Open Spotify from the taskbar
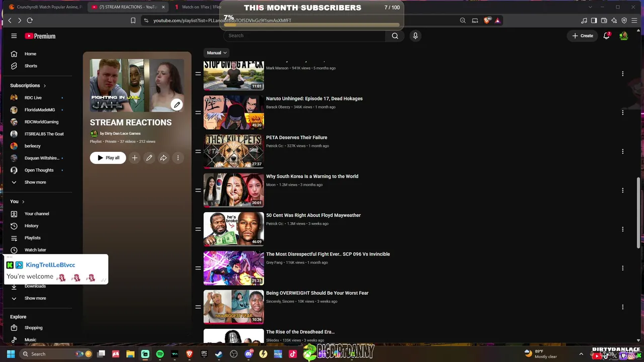Screen dimensions: 644x362 point(160,354)
